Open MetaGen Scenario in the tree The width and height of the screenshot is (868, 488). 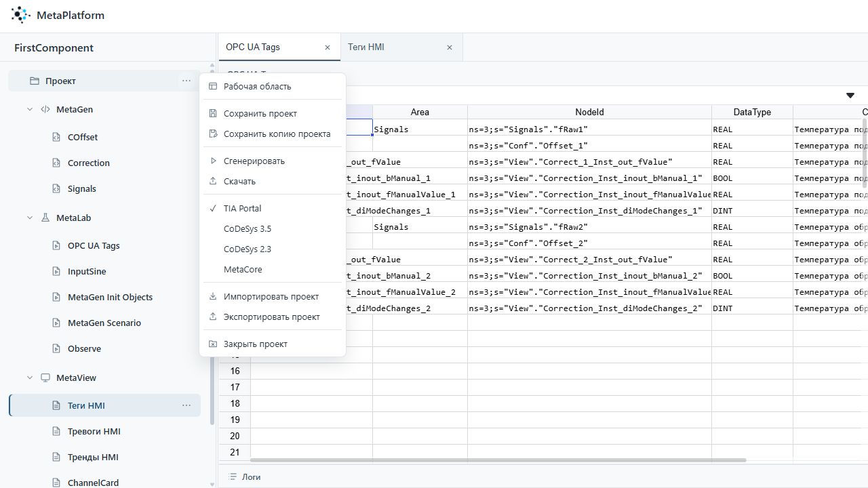coord(105,323)
